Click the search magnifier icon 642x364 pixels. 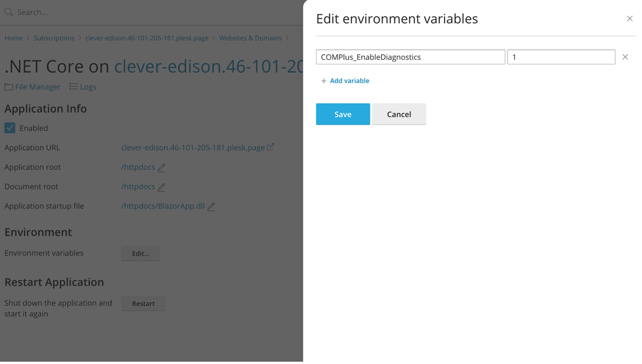8,12
